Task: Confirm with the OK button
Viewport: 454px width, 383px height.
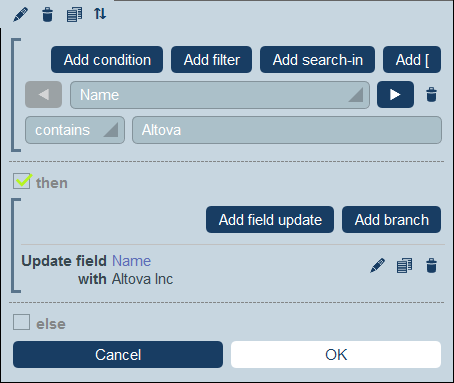Action: pyautogui.click(x=336, y=355)
